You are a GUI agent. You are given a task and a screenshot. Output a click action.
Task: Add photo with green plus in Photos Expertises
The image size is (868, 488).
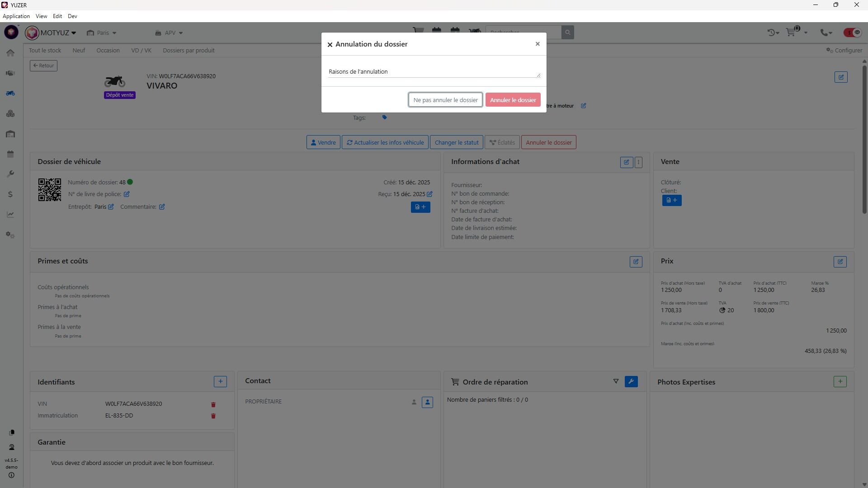coord(840,381)
